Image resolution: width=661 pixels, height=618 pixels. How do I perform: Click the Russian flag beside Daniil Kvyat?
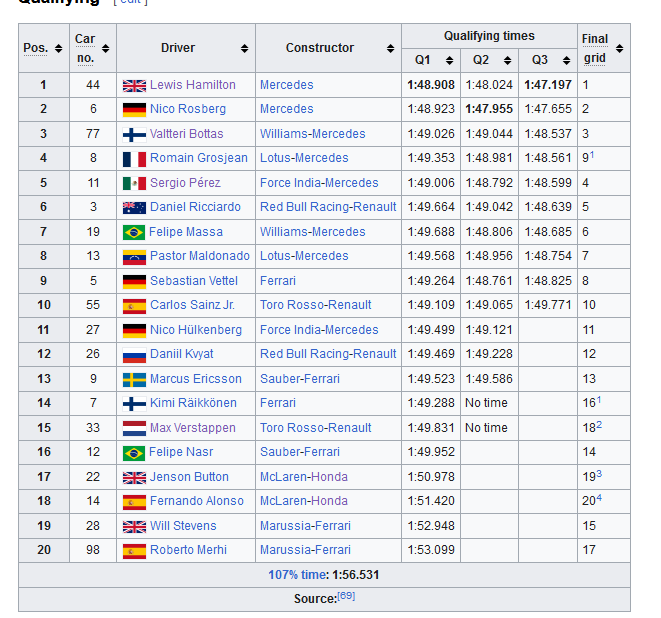pyautogui.click(x=134, y=355)
